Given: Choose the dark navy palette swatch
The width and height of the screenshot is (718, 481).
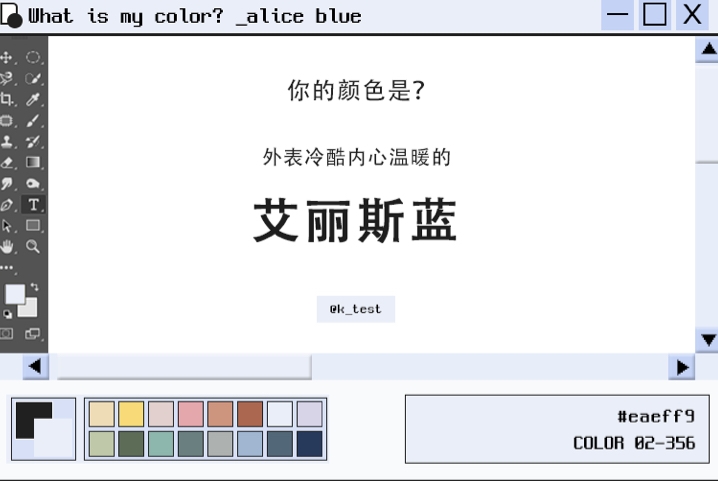Looking at the screenshot, I should pyautogui.click(x=309, y=443).
